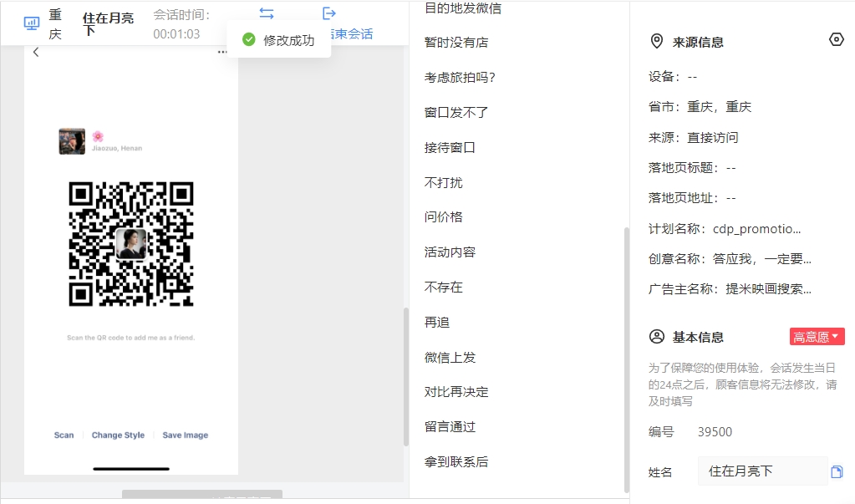Open the three-dots menu in phone image

point(222,52)
